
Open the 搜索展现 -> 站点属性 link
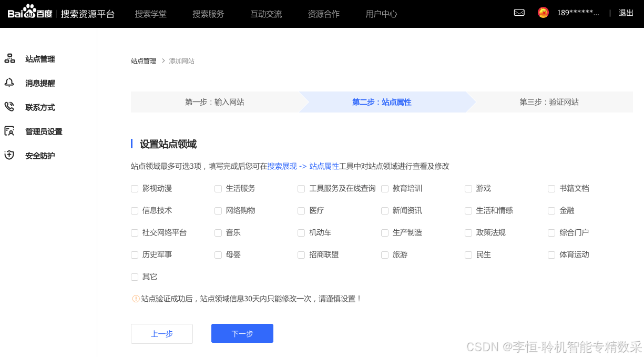(x=303, y=166)
